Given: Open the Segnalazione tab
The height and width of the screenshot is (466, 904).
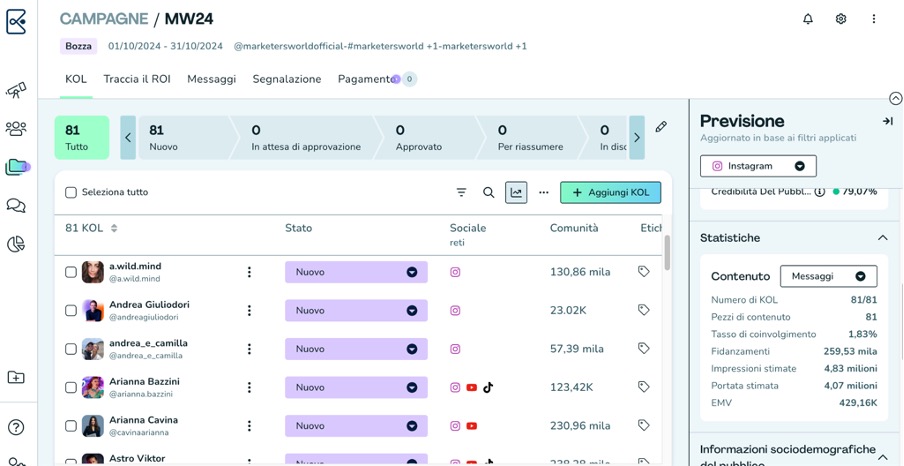Looking at the screenshot, I should pyautogui.click(x=287, y=79).
